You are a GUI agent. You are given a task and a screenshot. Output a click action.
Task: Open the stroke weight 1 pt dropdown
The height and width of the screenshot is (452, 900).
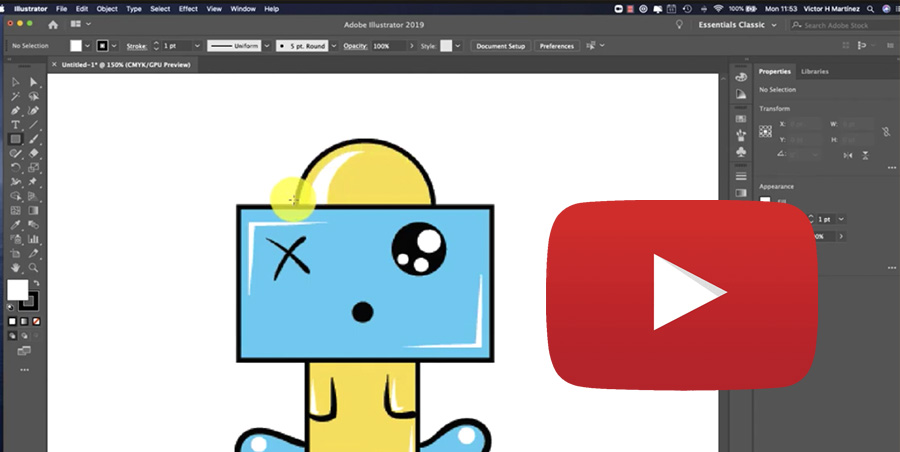pyautogui.click(x=197, y=46)
